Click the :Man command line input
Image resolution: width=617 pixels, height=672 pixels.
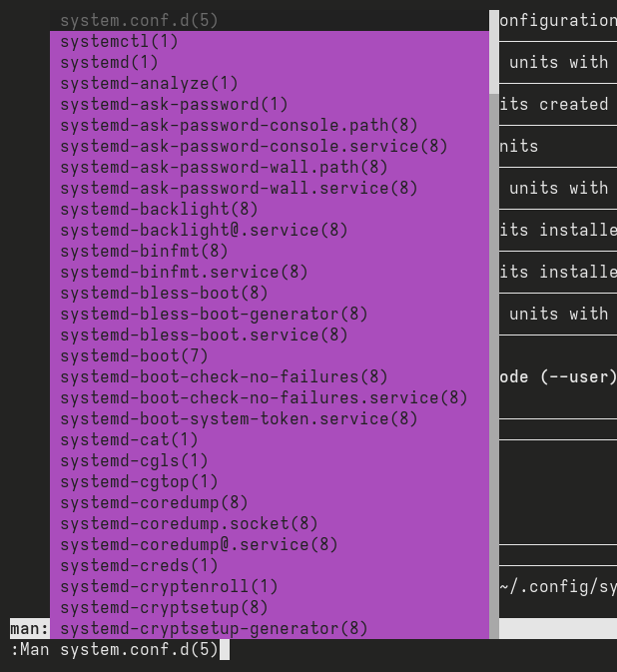click(308, 650)
